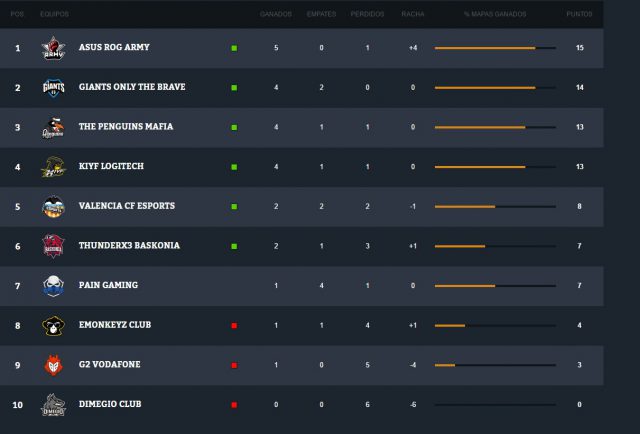The image size is (640, 434).
Task: Open the KIYF Logitech team logo
Action: (53, 167)
